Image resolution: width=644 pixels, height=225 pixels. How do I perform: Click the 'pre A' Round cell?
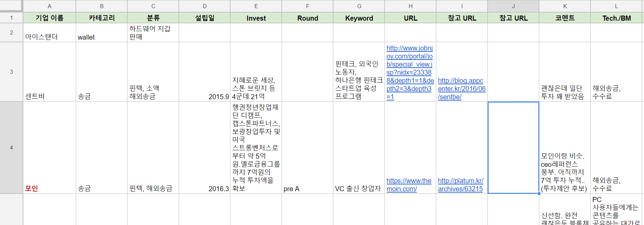[307, 148]
